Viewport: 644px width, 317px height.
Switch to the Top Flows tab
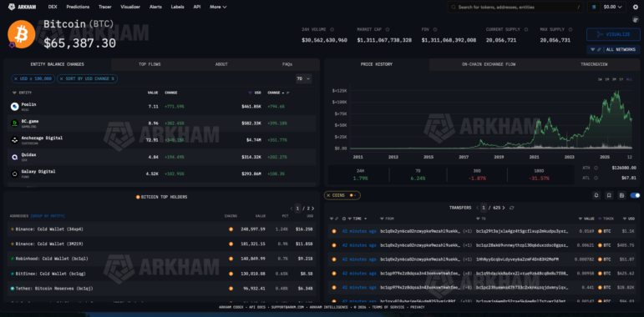pyautogui.click(x=150, y=64)
